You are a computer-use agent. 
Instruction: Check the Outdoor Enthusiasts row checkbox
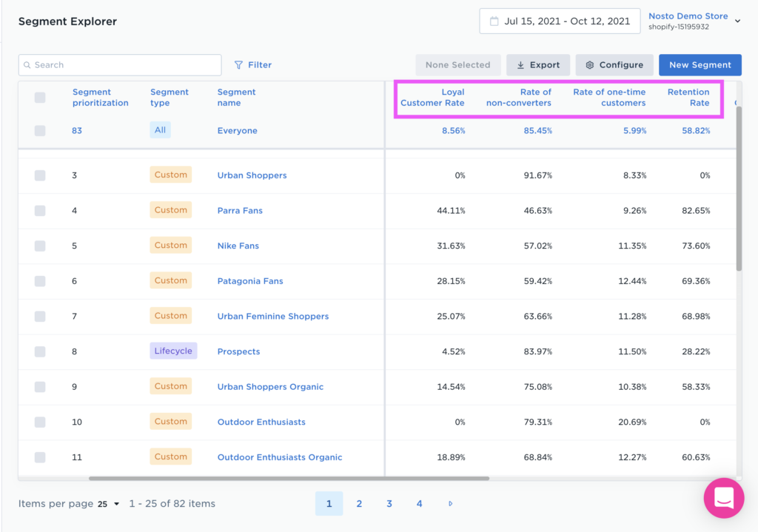[40, 422]
